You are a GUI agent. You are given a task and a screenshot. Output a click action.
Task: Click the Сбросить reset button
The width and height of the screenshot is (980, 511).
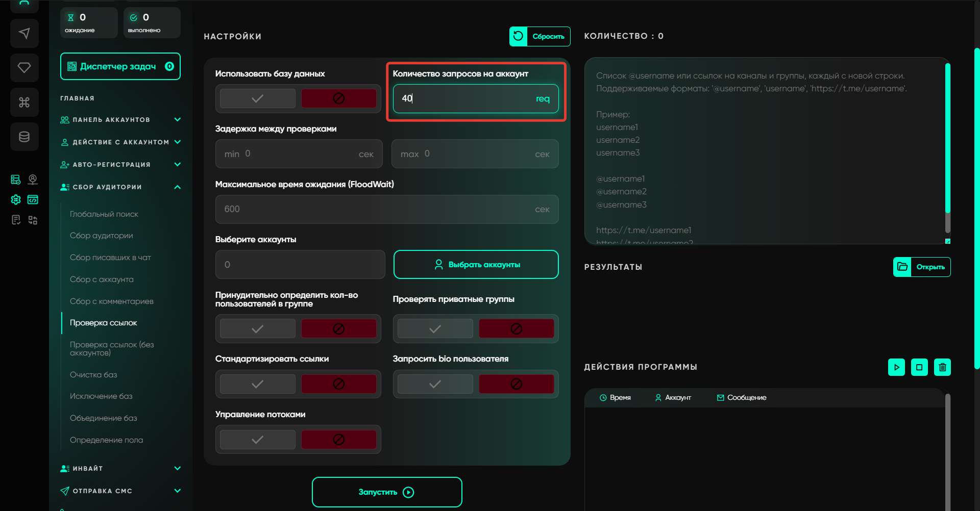[x=540, y=36]
